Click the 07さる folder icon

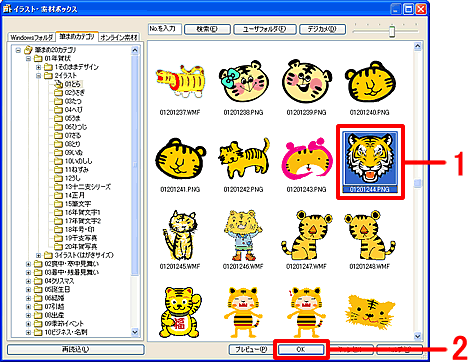click(59, 135)
